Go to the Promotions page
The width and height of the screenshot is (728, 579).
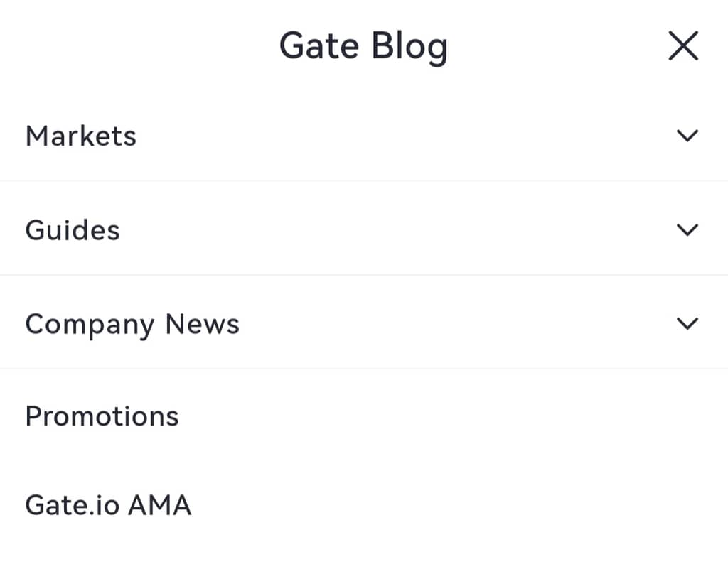click(102, 416)
